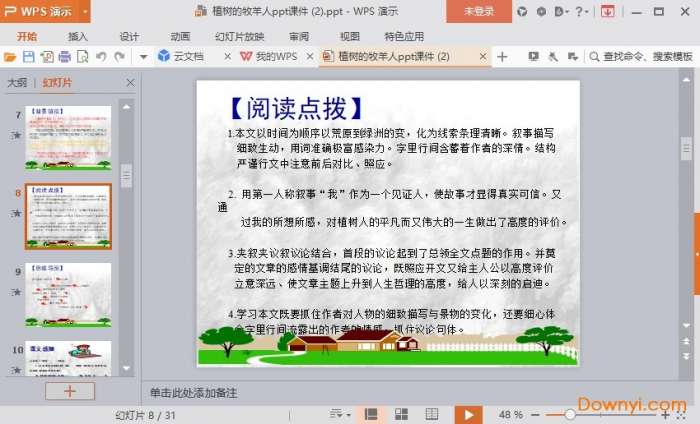The image size is (700, 424).
Task: Go to previous slide double-arrow button
Action: (686, 341)
